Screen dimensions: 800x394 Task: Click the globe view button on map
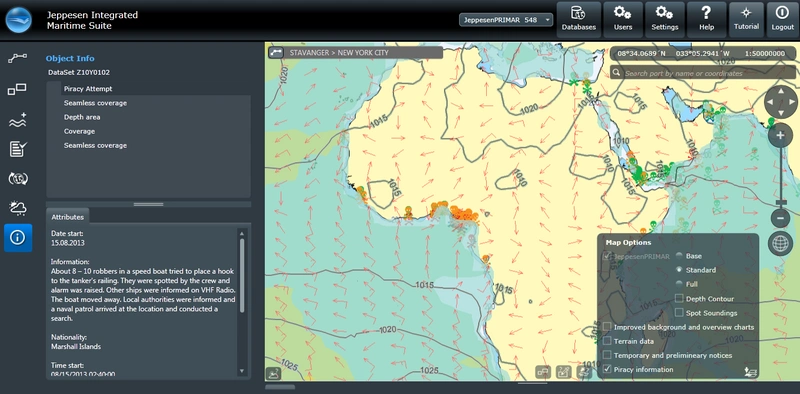[781, 244]
